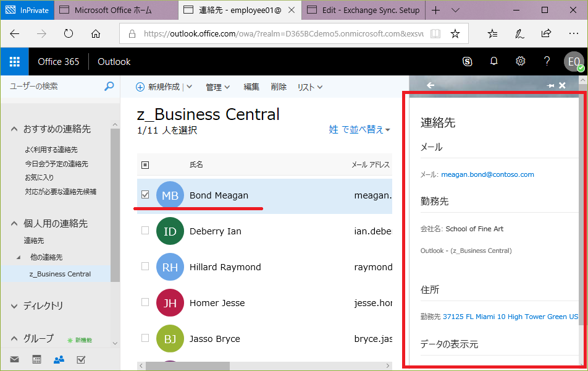Pin the contact details pane
The width and height of the screenshot is (588, 371).
(550, 85)
